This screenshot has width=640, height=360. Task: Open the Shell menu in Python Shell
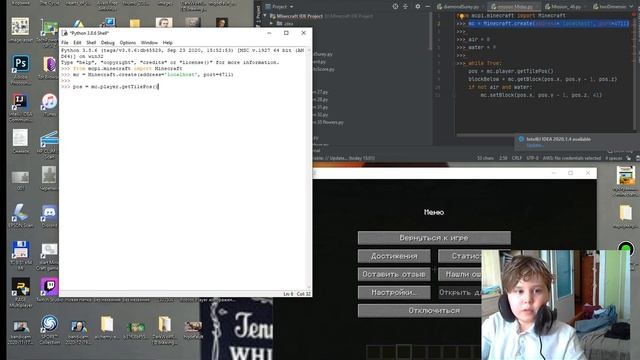91,42
